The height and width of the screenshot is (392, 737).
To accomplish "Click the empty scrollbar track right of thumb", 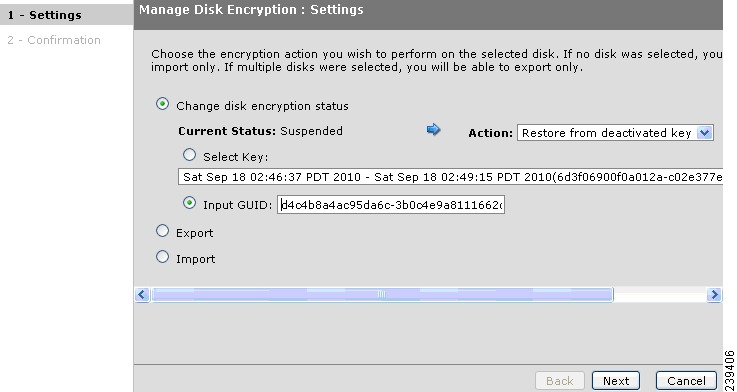I will tap(660, 295).
